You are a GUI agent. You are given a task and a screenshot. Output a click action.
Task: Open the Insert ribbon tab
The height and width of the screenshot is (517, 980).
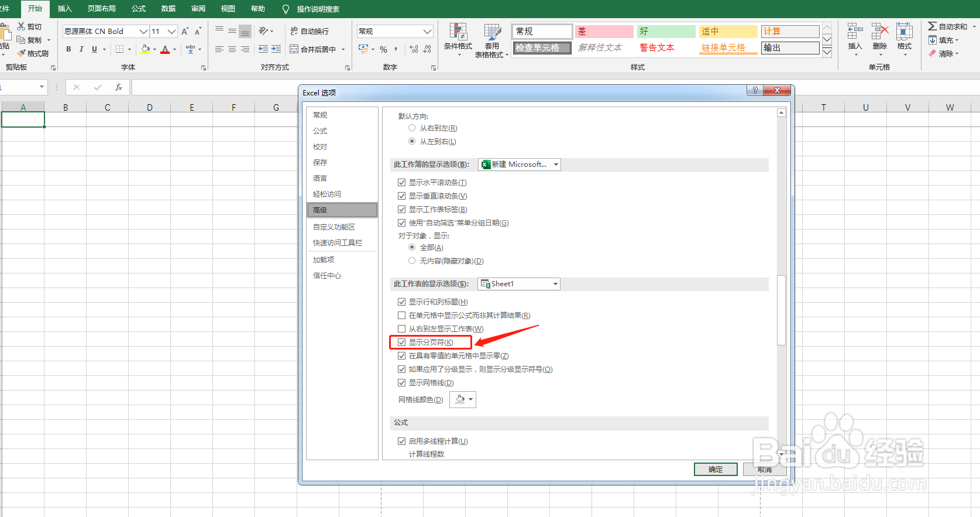[x=64, y=9]
